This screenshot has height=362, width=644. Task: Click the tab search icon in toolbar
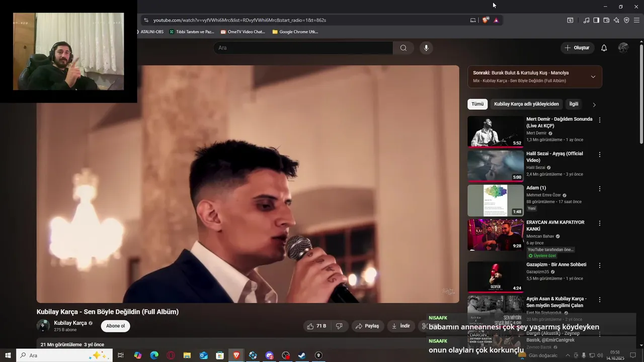tap(570, 20)
